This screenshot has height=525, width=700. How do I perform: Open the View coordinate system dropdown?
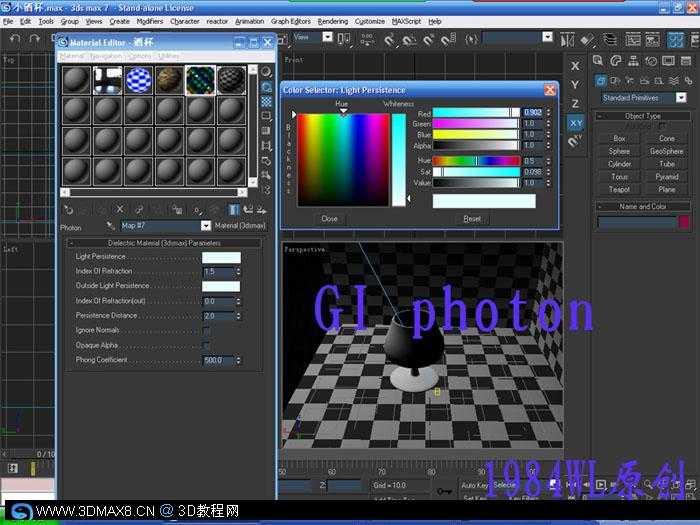[x=327, y=37]
